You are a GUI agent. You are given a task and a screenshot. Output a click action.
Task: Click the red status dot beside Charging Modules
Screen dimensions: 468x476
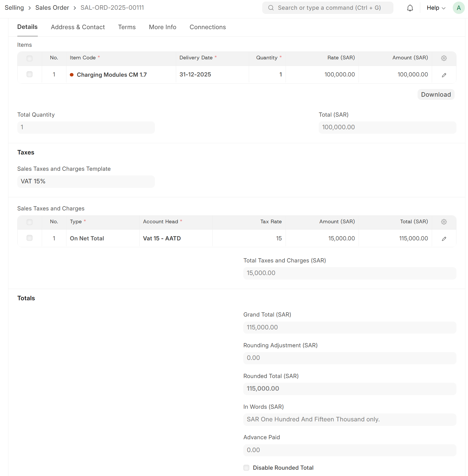pos(72,75)
